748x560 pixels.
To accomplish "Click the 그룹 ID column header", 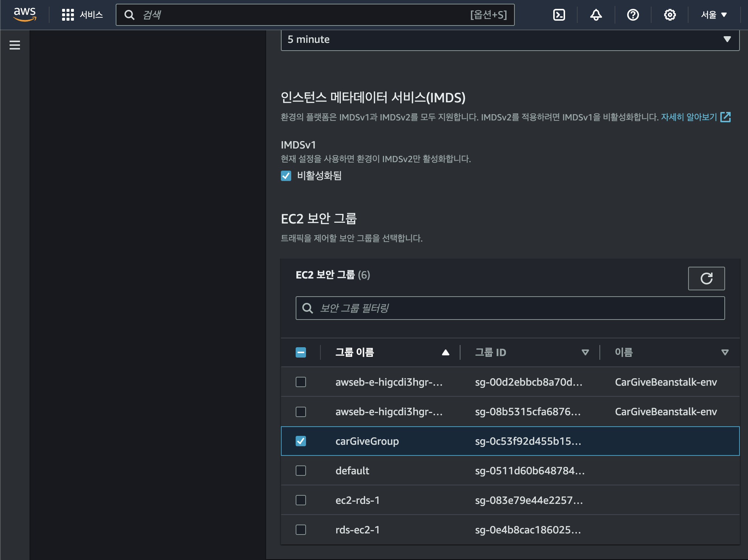I will tap(490, 352).
